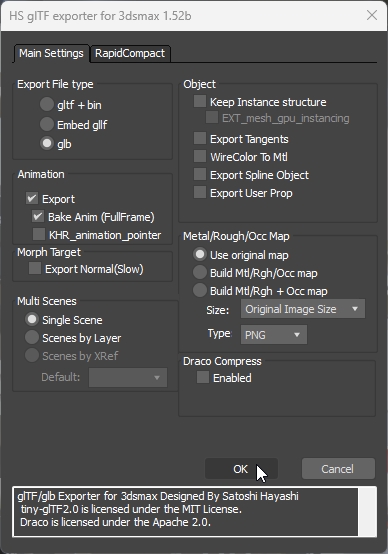Click the Cancel button
Image resolution: width=388 pixels, height=554 pixels.
338,469
